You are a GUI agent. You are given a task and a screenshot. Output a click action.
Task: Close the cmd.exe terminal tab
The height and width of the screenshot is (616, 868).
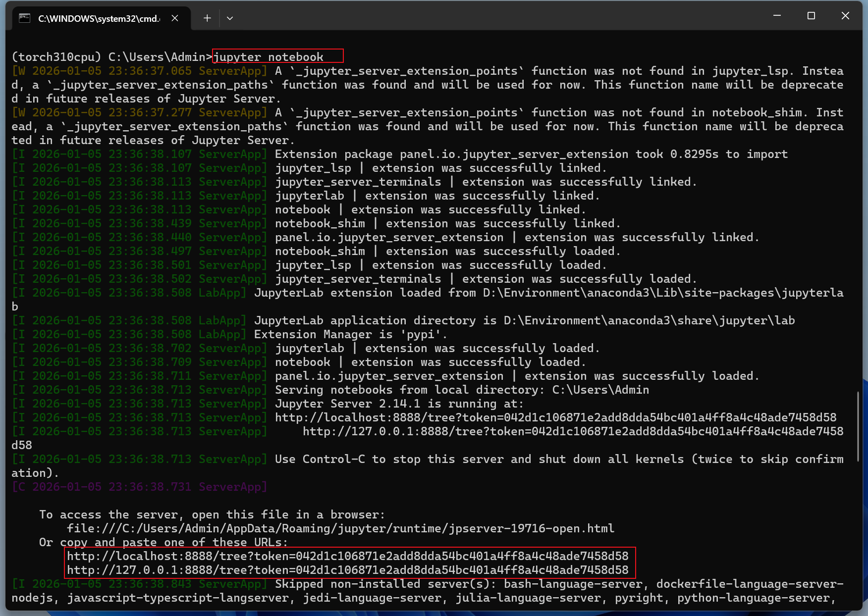(x=175, y=18)
